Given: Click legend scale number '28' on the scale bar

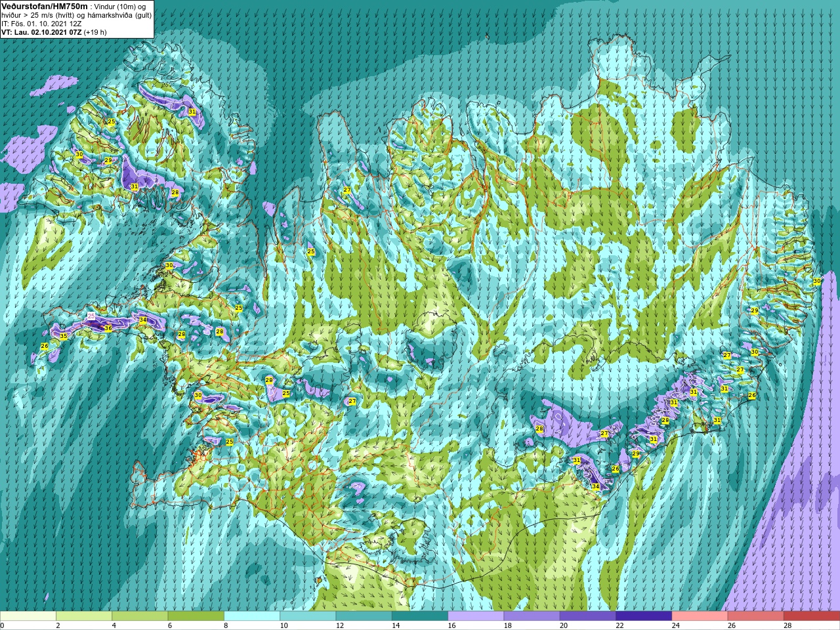Looking at the screenshot, I should (787, 625).
